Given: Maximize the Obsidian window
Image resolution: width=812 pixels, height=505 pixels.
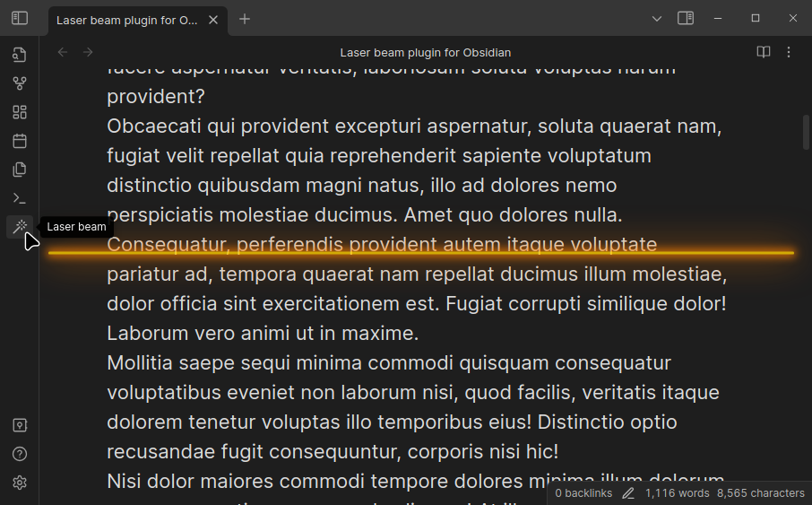Looking at the screenshot, I should click(756, 18).
